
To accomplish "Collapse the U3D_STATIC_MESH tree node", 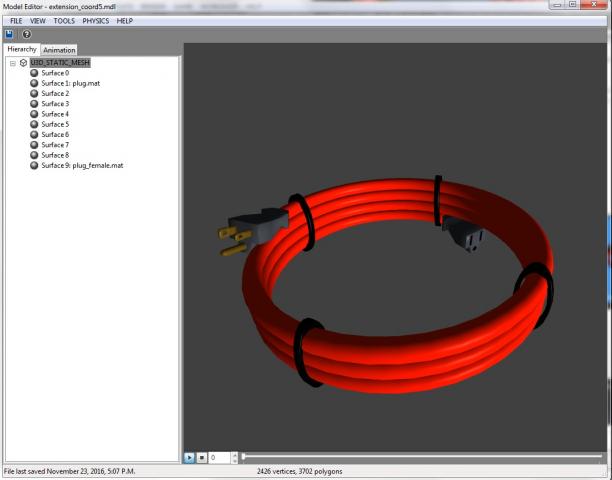I will pos(12,62).
